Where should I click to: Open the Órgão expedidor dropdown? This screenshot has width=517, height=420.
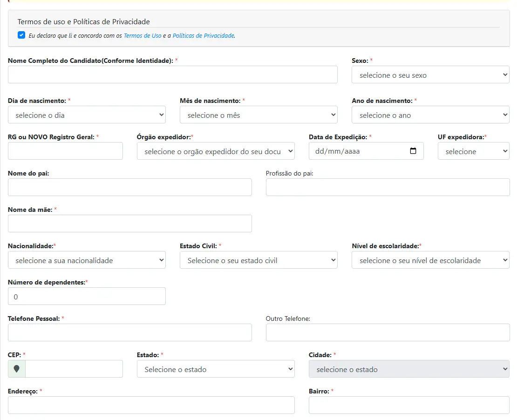click(x=216, y=151)
